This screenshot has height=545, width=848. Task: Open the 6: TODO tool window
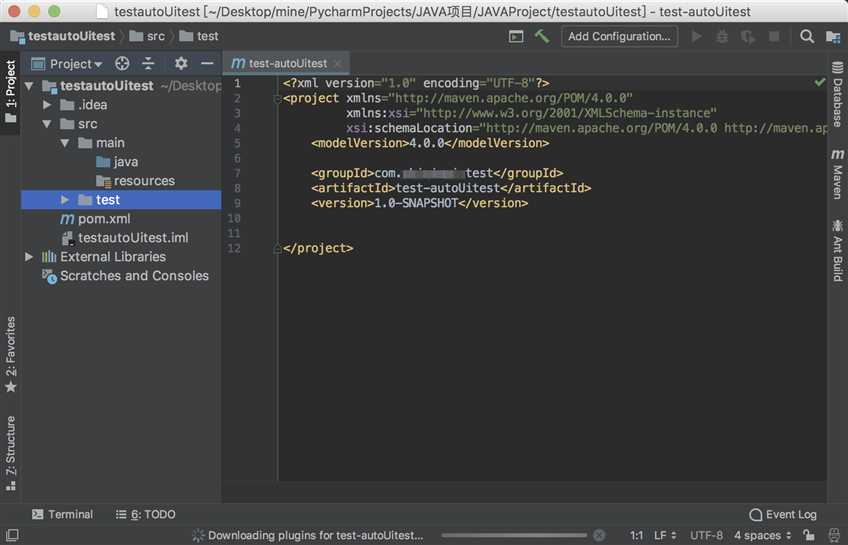tap(145, 514)
